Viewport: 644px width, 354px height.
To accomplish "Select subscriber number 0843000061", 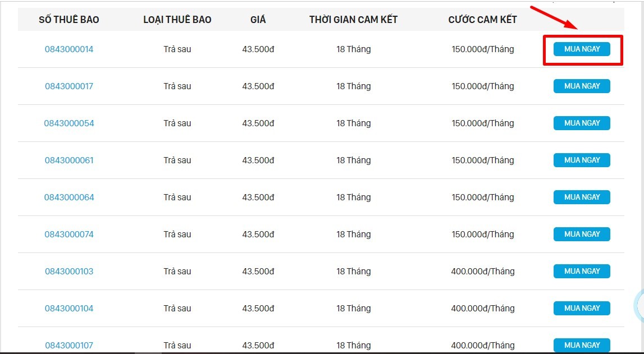I will click(x=69, y=160).
